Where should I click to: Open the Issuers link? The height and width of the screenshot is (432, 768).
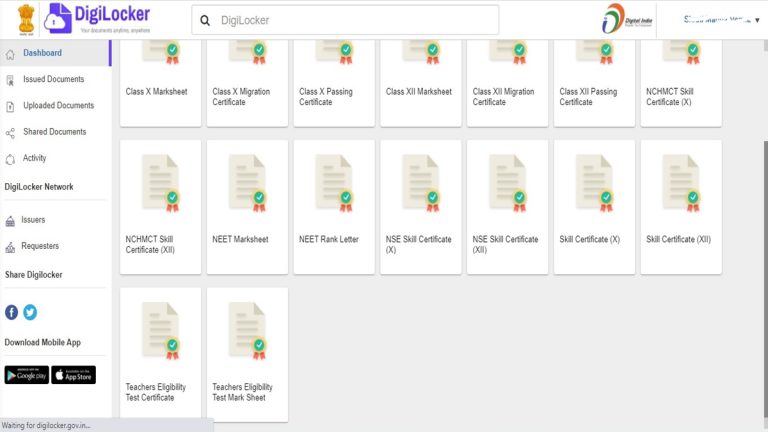[33, 220]
